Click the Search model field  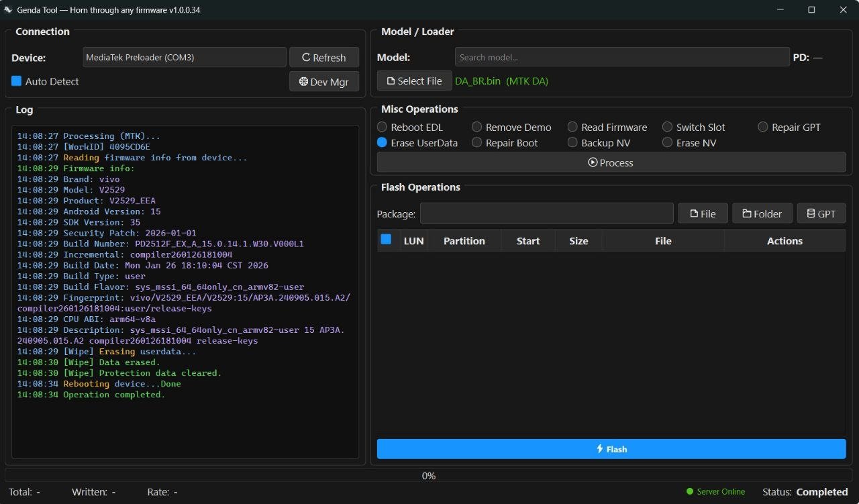621,58
